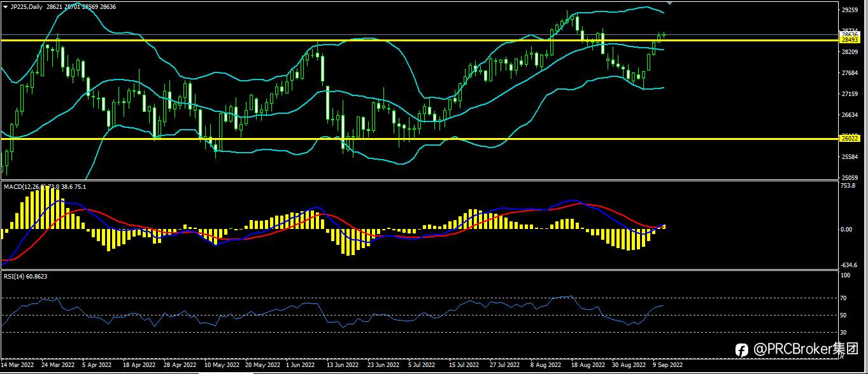Viewport: 868px width, 374px height.
Task: Click the 10 May 2022 date label
Action: click(222, 366)
